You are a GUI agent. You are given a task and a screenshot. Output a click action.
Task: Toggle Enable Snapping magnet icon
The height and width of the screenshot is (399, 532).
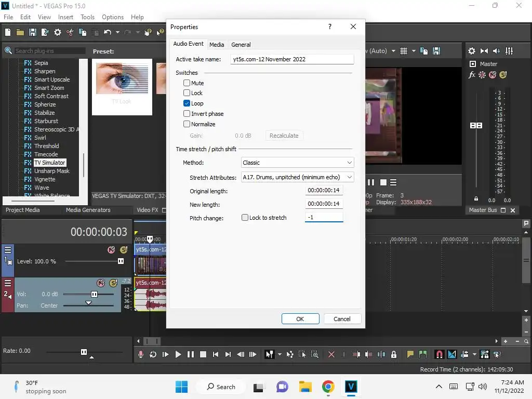pyautogui.click(x=439, y=354)
